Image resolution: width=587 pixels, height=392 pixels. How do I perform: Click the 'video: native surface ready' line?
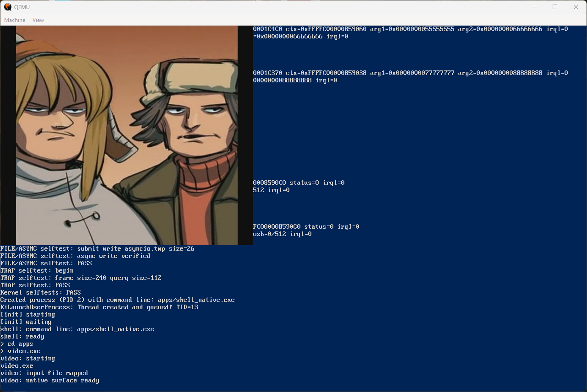[x=50, y=381]
